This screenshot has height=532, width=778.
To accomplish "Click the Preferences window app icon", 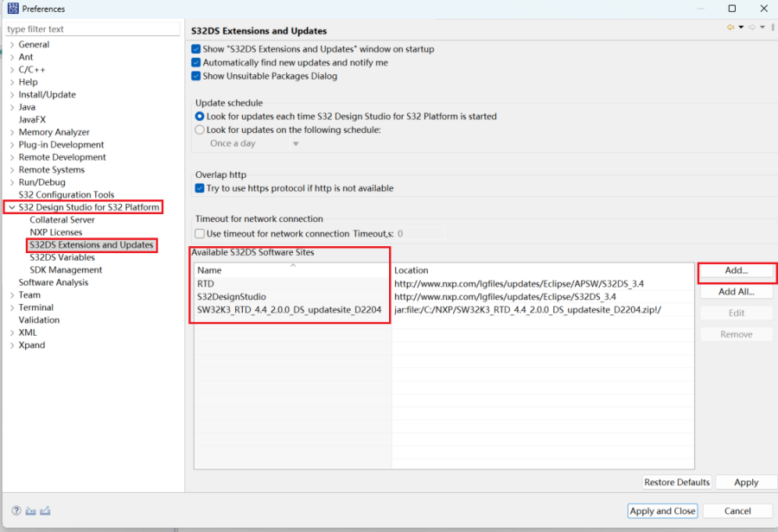I will [13, 9].
